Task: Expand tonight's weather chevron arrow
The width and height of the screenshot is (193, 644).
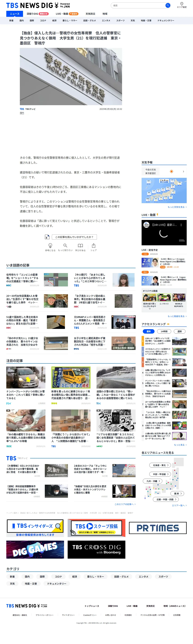Action: tap(184, 172)
